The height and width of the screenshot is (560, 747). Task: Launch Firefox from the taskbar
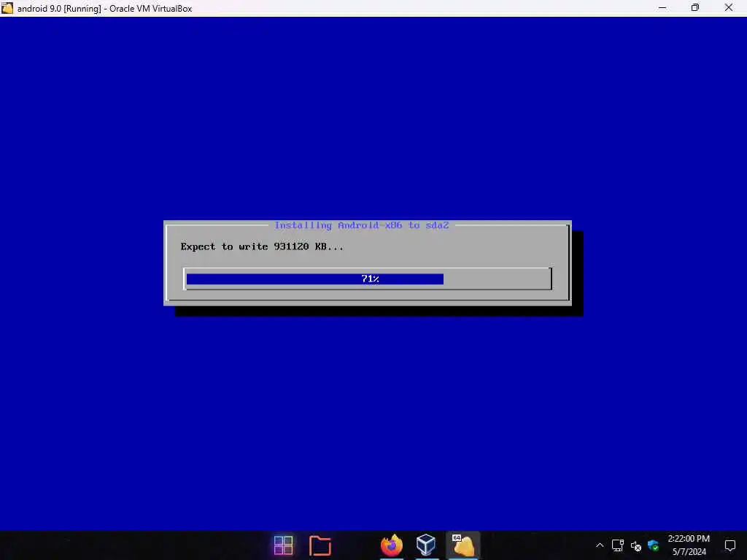coord(391,545)
